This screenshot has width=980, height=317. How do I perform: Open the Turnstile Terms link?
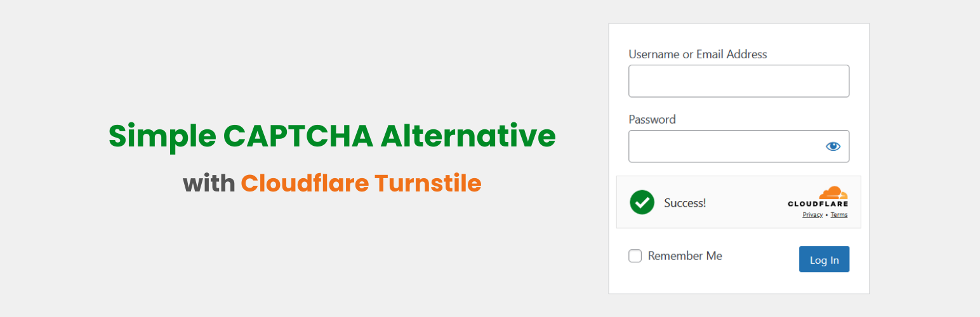(x=838, y=215)
